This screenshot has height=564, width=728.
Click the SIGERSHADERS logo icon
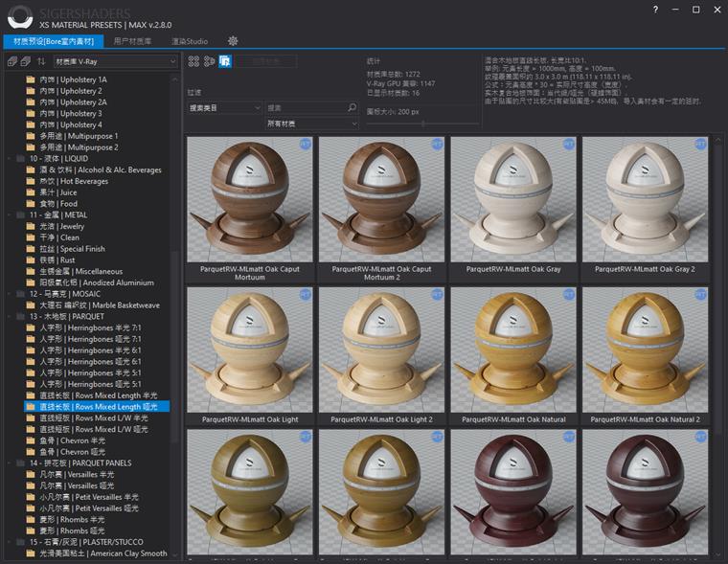pos(20,17)
